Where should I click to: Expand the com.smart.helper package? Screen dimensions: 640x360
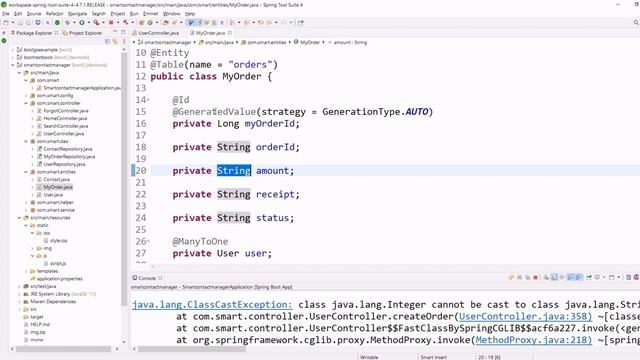(26, 202)
